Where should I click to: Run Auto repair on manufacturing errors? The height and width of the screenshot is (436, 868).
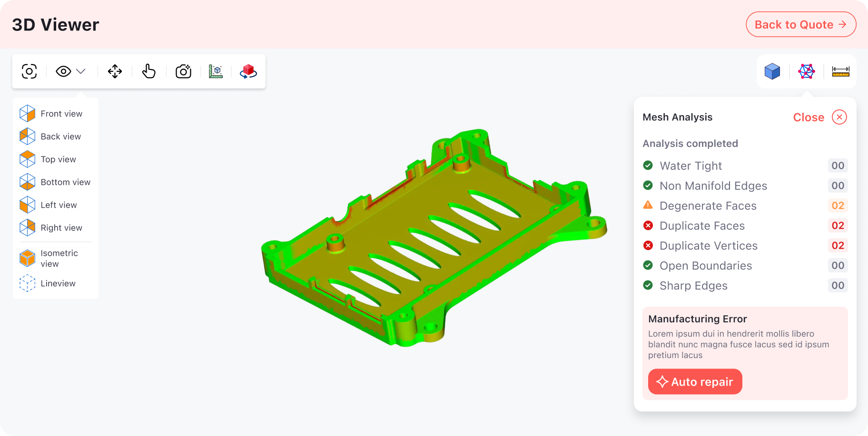(695, 381)
